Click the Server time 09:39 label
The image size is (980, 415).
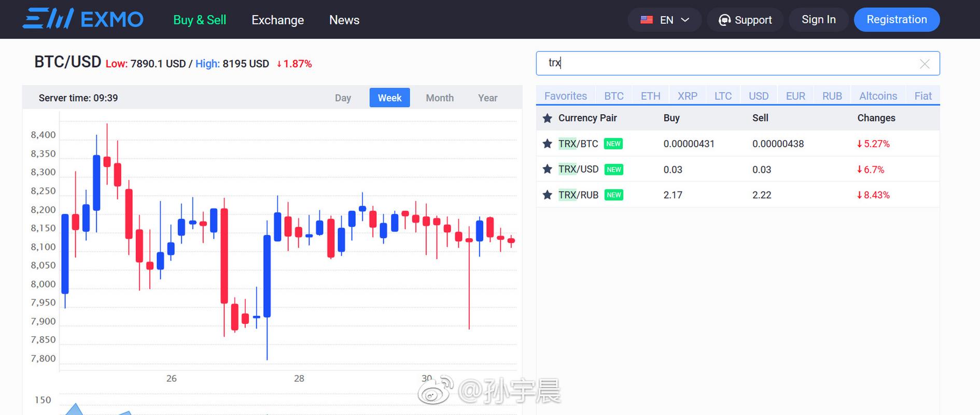[x=78, y=98]
